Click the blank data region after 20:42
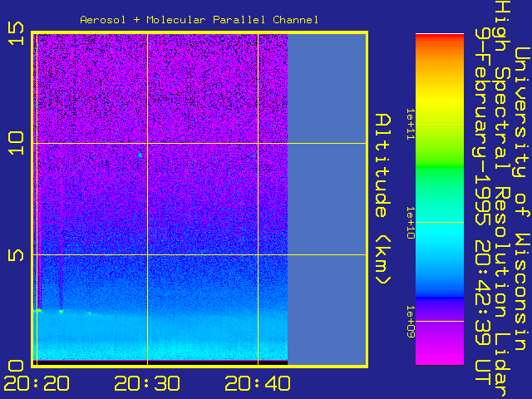 (327, 199)
